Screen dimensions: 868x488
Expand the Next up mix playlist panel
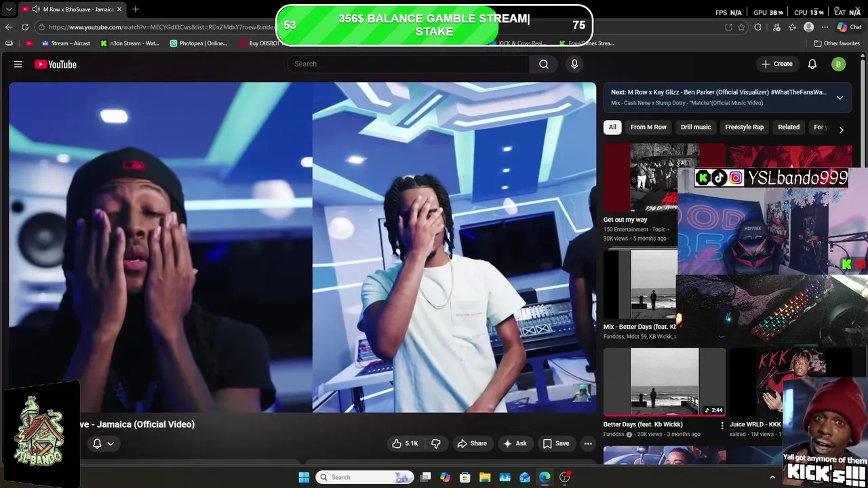pyautogui.click(x=840, y=98)
